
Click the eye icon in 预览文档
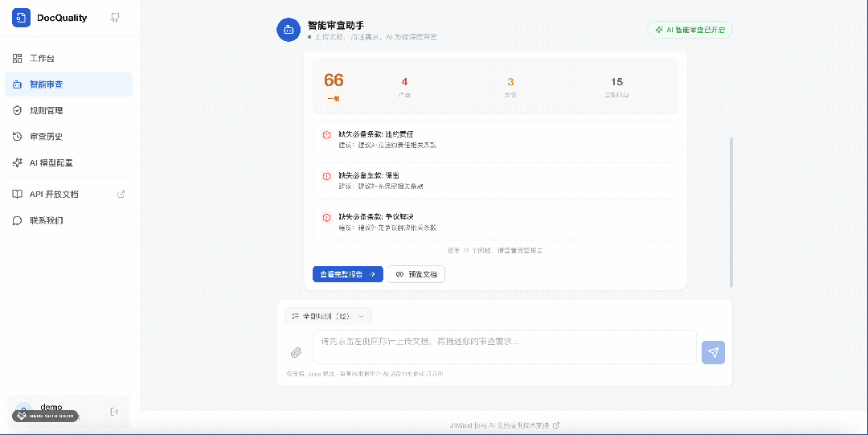click(399, 274)
